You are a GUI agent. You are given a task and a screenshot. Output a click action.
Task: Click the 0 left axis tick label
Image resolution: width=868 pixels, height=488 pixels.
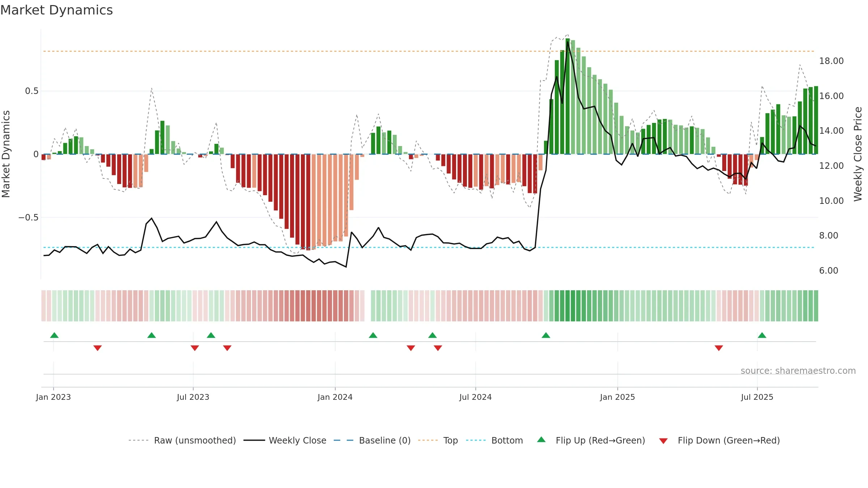tap(36, 154)
